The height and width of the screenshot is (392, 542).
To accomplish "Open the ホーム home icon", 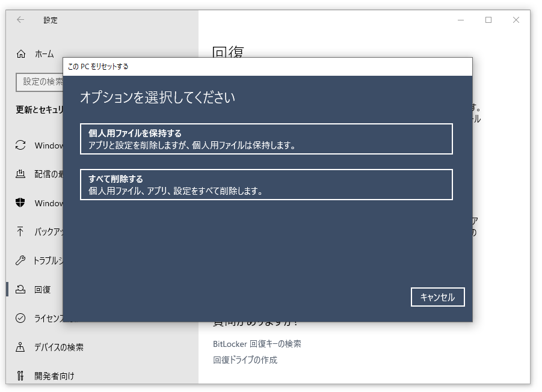I will (x=21, y=54).
